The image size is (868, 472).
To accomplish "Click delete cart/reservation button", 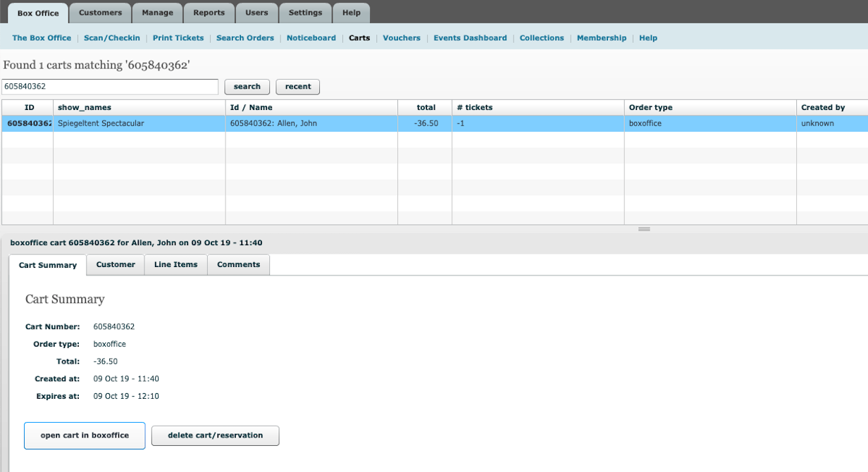I will pos(216,435).
